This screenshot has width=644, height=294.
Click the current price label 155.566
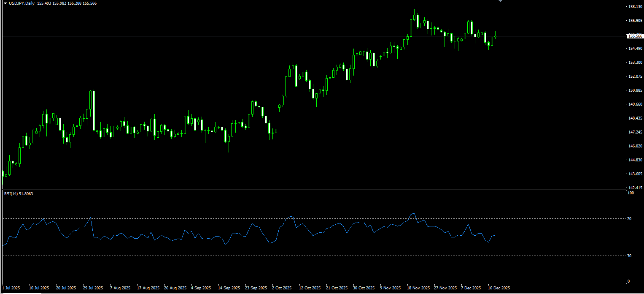(x=636, y=36)
